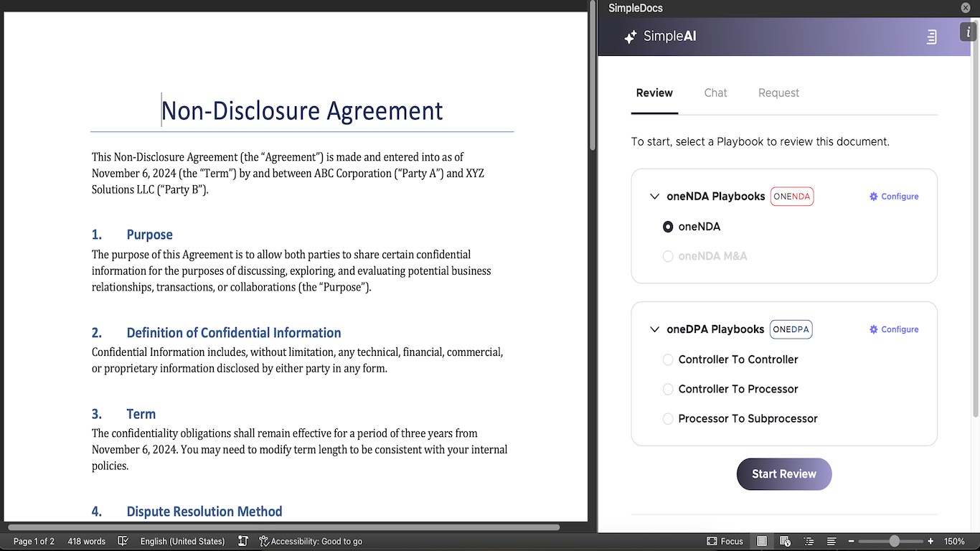Click the Page 1 of 2 indicator
This screenshot has height=551, width=980.
tap(34, 541)
